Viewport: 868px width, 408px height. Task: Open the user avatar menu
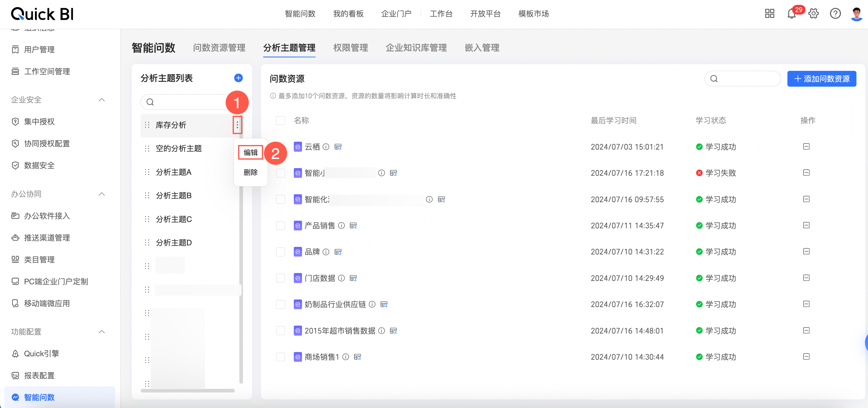tap(856, 14)
